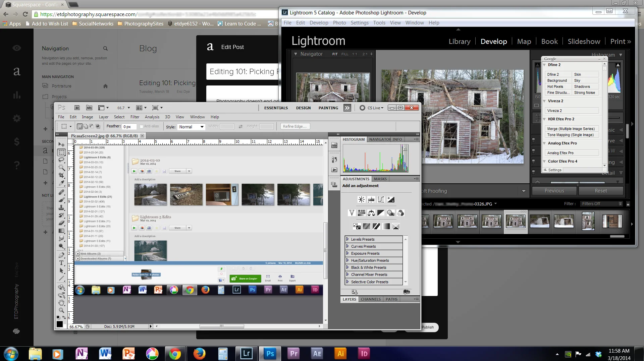Add a Color Balance adjustment
This screenshot has height=361, width=644.
click(x=371, y=213)
